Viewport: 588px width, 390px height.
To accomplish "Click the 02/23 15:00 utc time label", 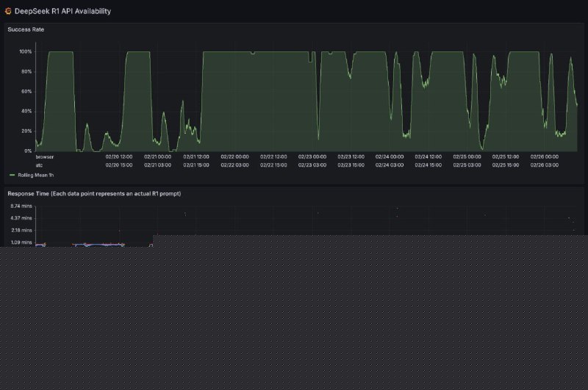I will 351,165.
